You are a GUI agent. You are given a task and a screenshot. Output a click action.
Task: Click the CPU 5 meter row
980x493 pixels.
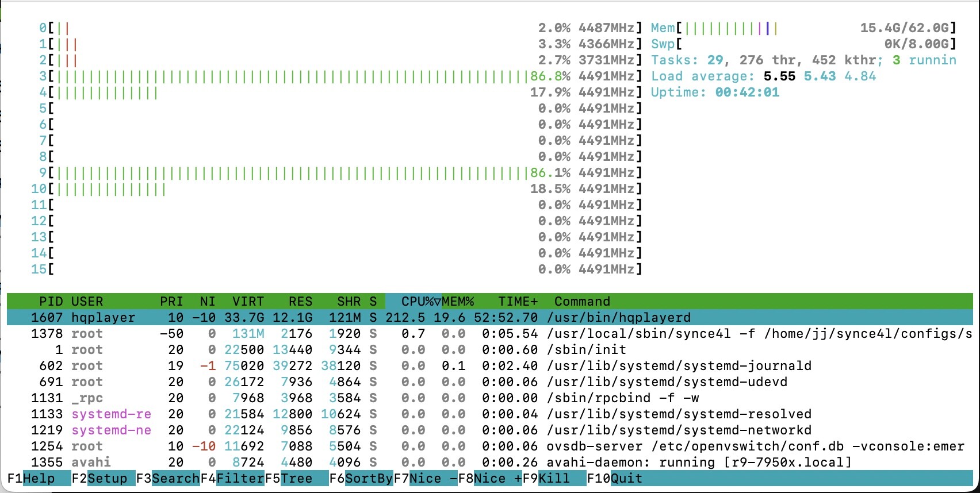pos(340,108)
